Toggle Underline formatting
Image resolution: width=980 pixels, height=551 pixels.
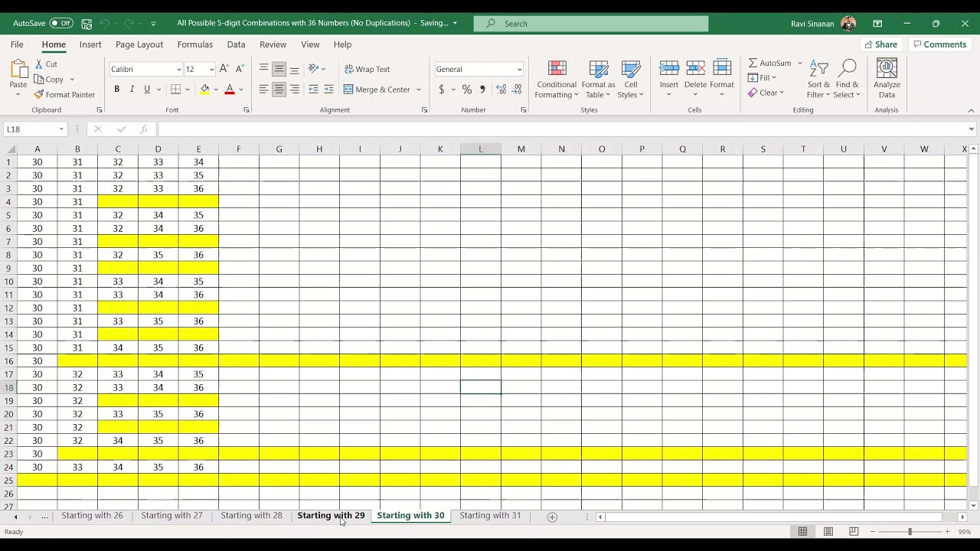tap(147, 90)
